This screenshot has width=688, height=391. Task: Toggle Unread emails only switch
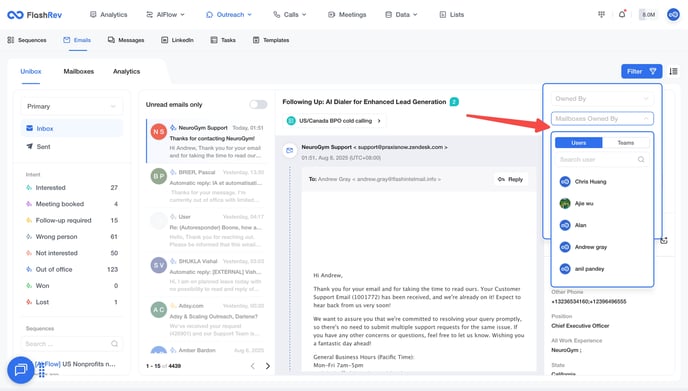[258, 104]
